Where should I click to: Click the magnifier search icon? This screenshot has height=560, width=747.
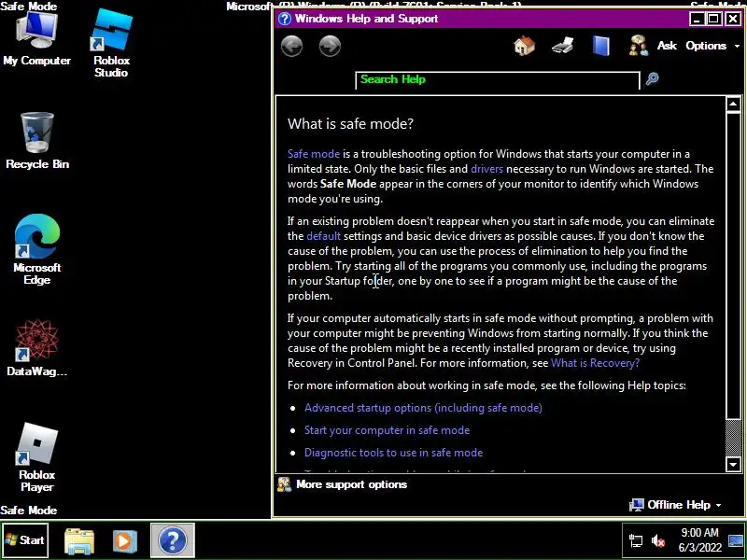[652, 78]
